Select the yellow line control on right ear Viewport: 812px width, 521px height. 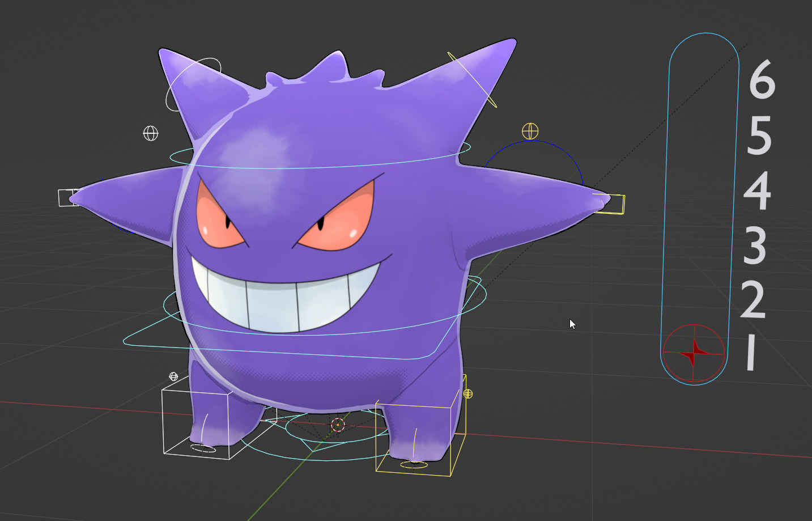[x=472, y=80]
